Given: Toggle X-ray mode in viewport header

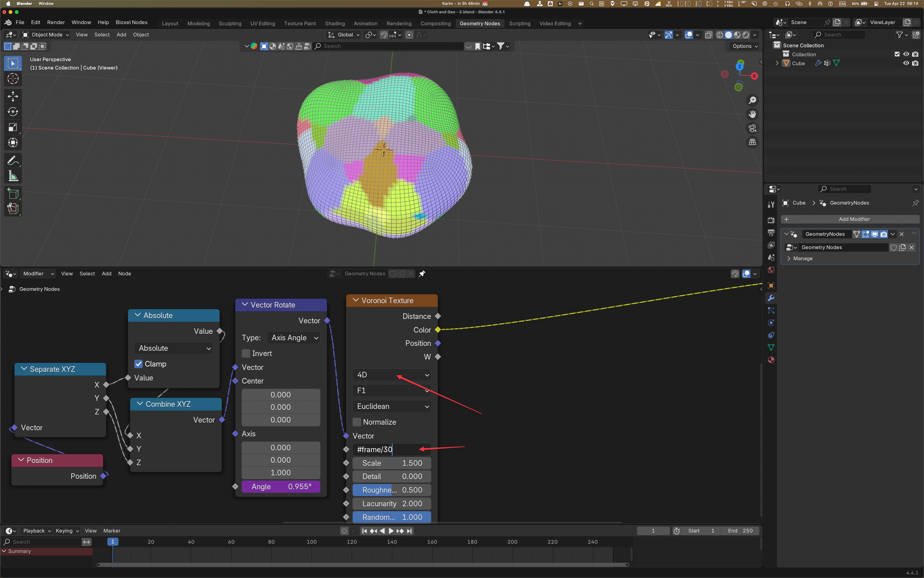Looking at the screenshot, I should pyautogui.click(x=709, y=35).
